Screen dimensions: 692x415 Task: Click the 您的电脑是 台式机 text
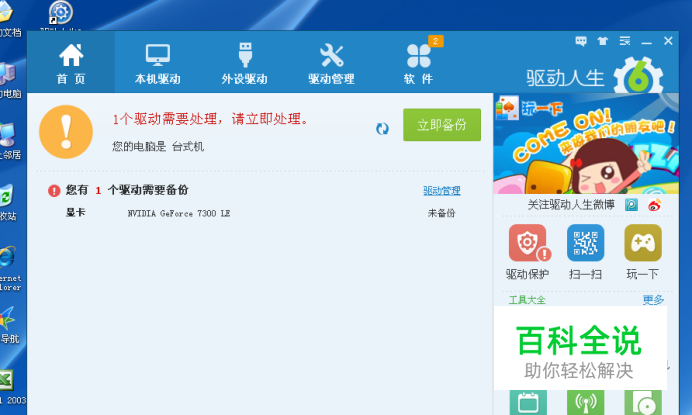click(158, 147)
